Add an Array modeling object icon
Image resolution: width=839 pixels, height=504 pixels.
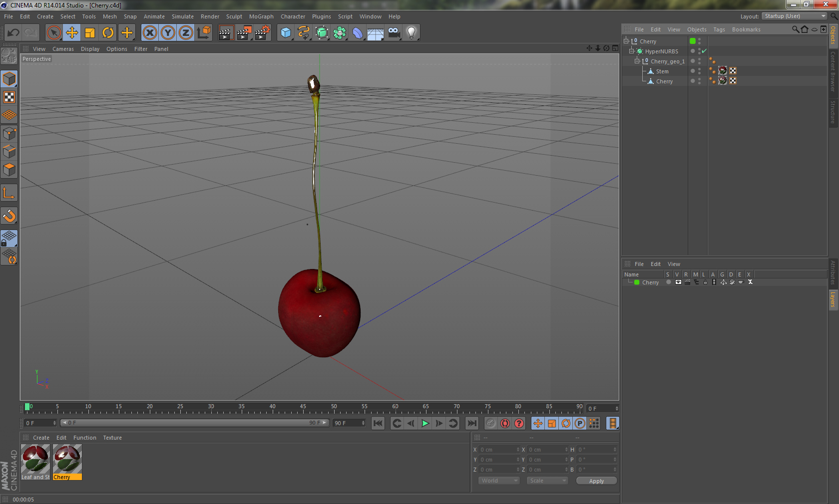click(340, 33)
